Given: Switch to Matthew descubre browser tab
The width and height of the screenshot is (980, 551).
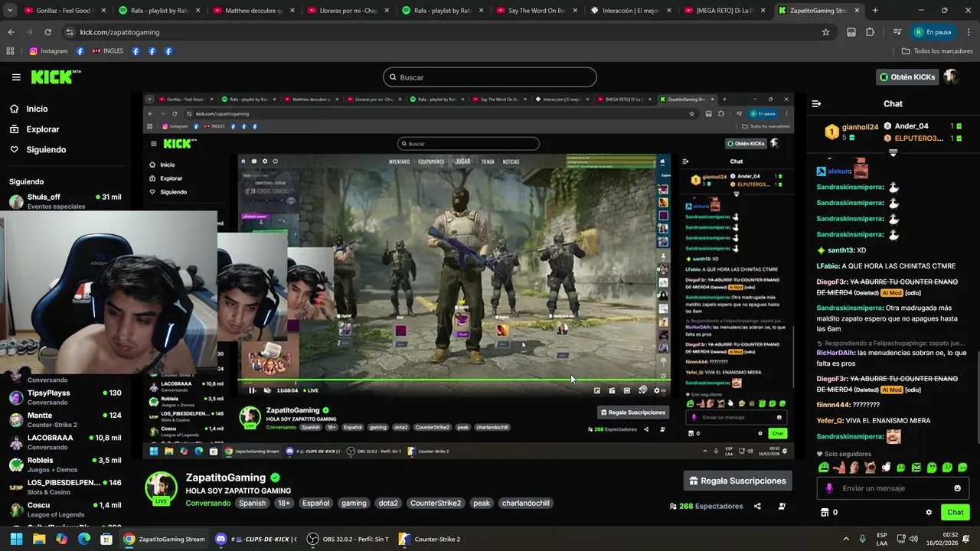Looking at the screenshot, I should point(253,11).
